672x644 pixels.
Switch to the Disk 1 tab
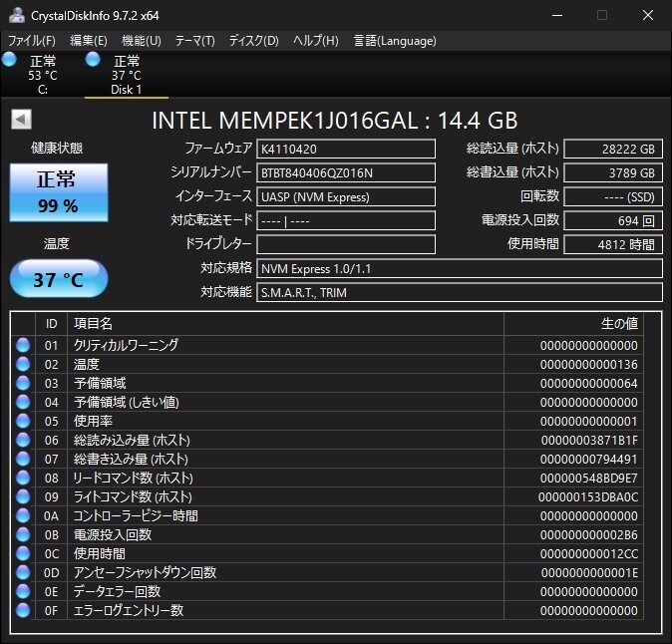pos(126,75)
